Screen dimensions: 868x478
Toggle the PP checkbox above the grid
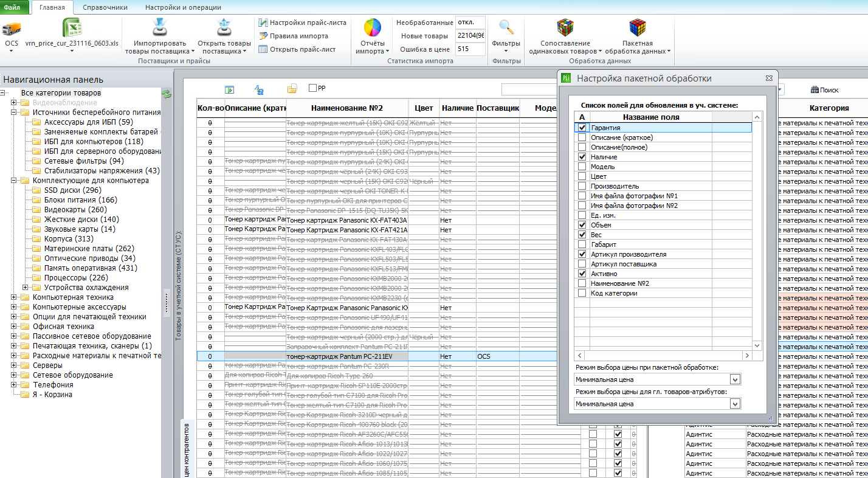pos(312,88)
